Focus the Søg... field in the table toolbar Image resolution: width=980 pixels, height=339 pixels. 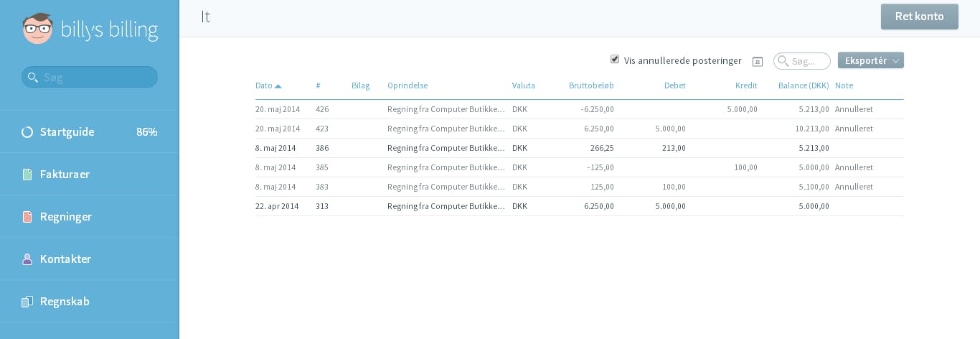tap(802, 61)
